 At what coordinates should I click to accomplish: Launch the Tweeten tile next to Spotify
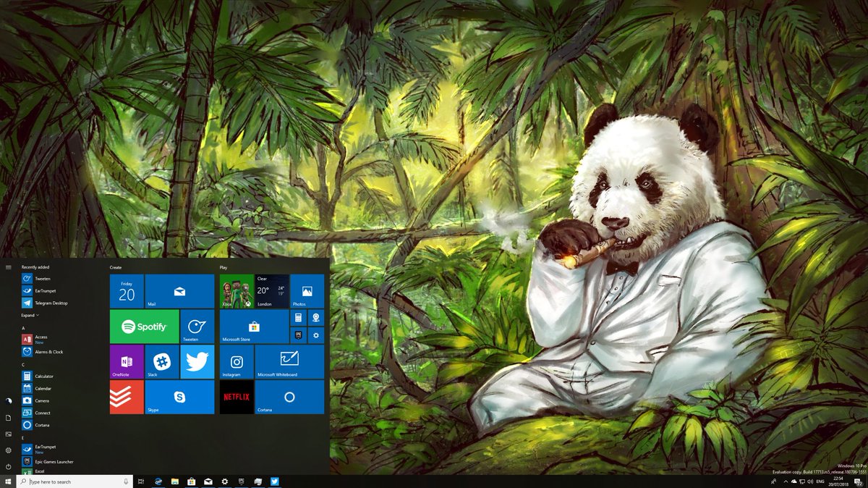point(197,327)
